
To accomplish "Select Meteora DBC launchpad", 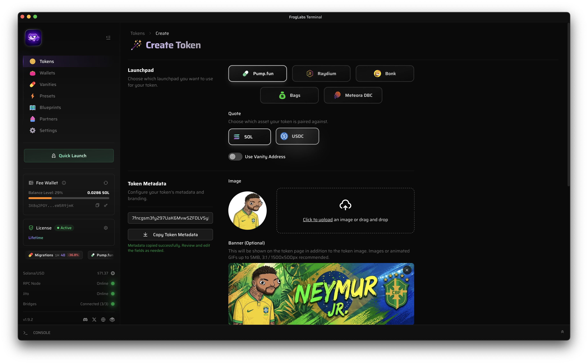I will (x=353, y=95).
